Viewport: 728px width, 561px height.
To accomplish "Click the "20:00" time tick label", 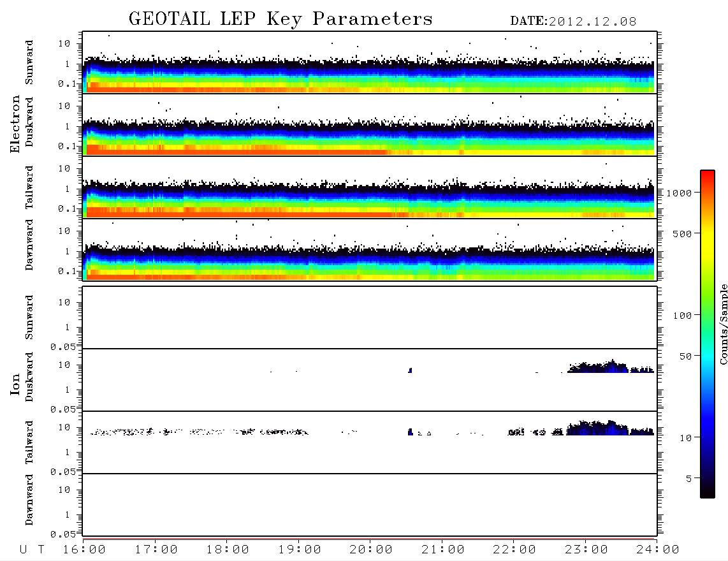I will point(372,550).
